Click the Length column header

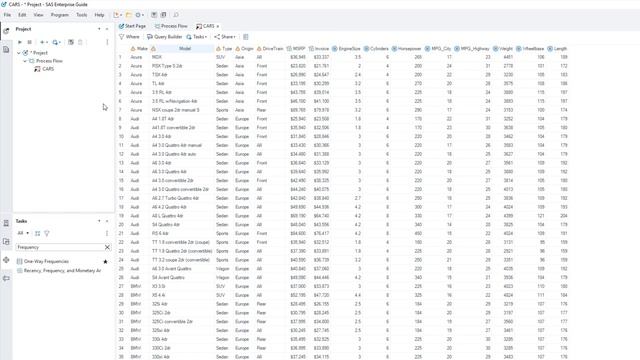(557, 49)
